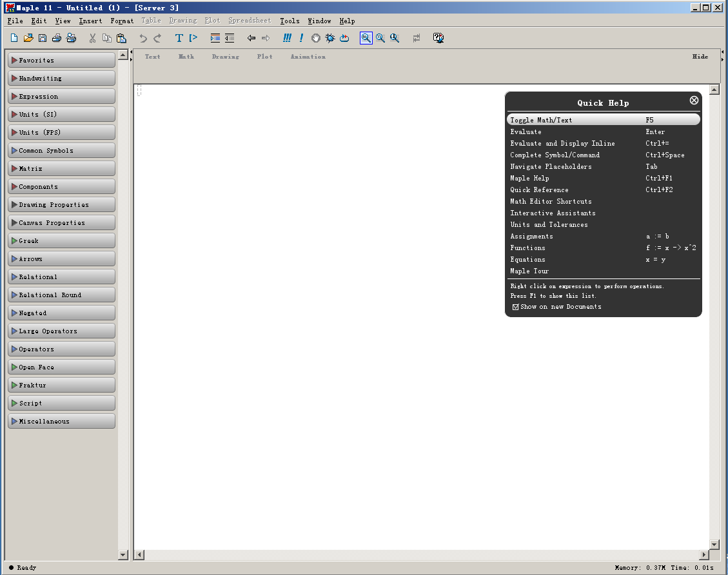Close the Quick Help popup

694,101
